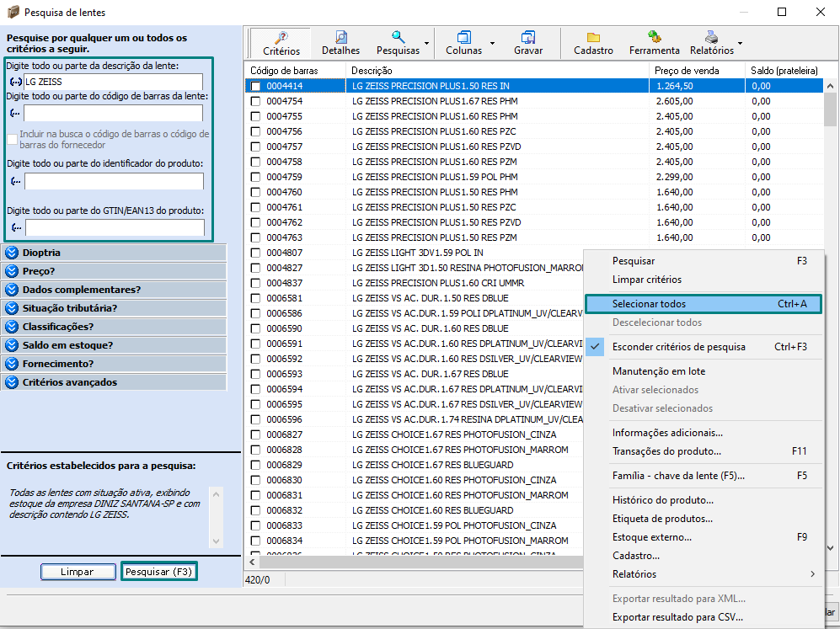This screenshot has height=629, width=840.
Task: Check the box for row 0006827
Action: tap(255, 434)
